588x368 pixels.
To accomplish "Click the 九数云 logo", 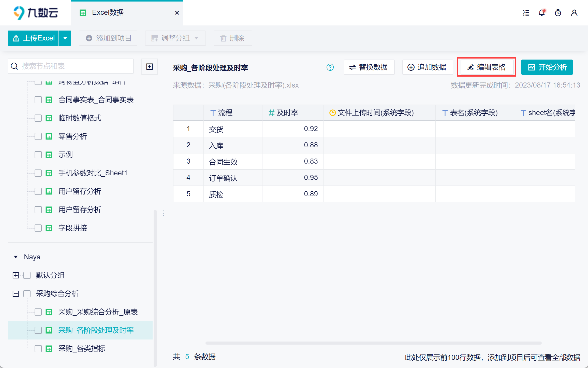I will (36, 13).
